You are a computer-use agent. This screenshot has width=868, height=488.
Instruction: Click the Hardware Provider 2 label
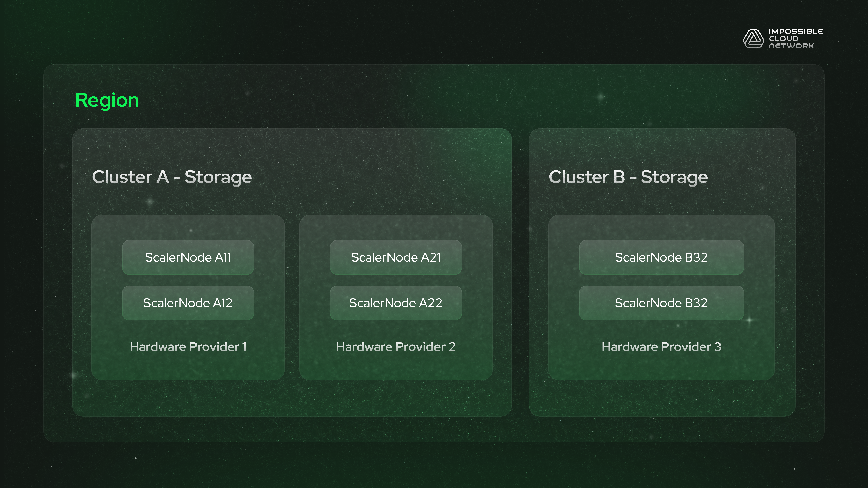pos(396,347)
